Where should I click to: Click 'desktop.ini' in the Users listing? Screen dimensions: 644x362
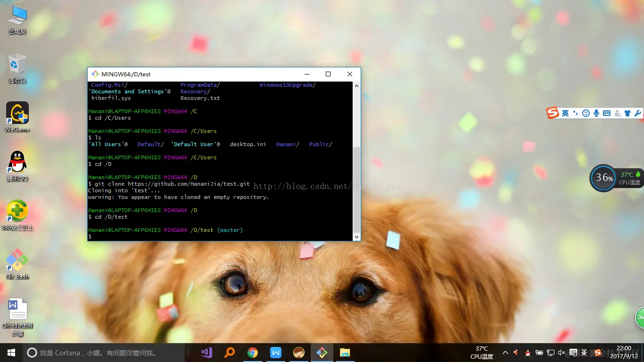pyautogui.click(x=248, y=144)
